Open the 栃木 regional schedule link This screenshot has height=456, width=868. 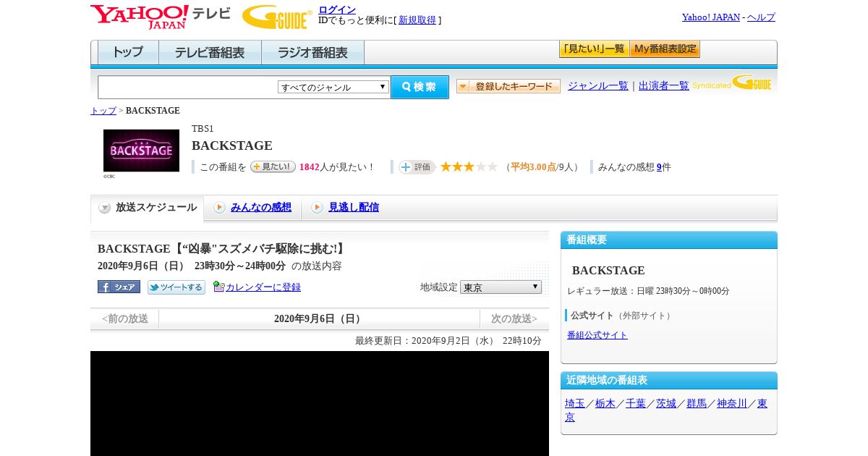click(605, 403)
